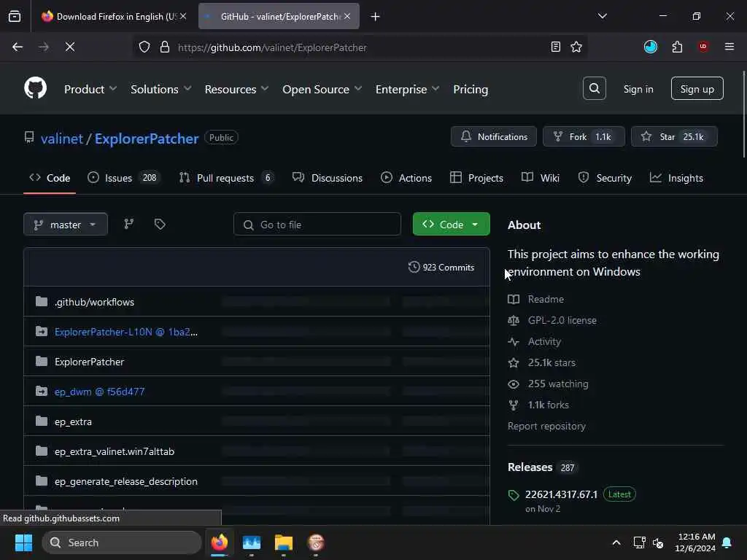Open the branches icon next to master
Screen dimensions: 747x560
point(128,224)
